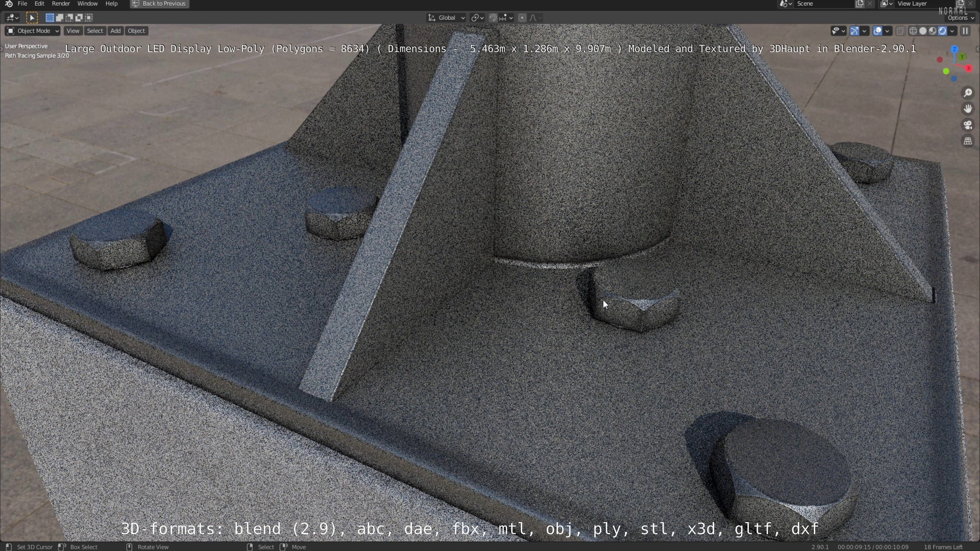980x551 pixels.
Task: Open the Object Mode dropdown
Action: 33,31
